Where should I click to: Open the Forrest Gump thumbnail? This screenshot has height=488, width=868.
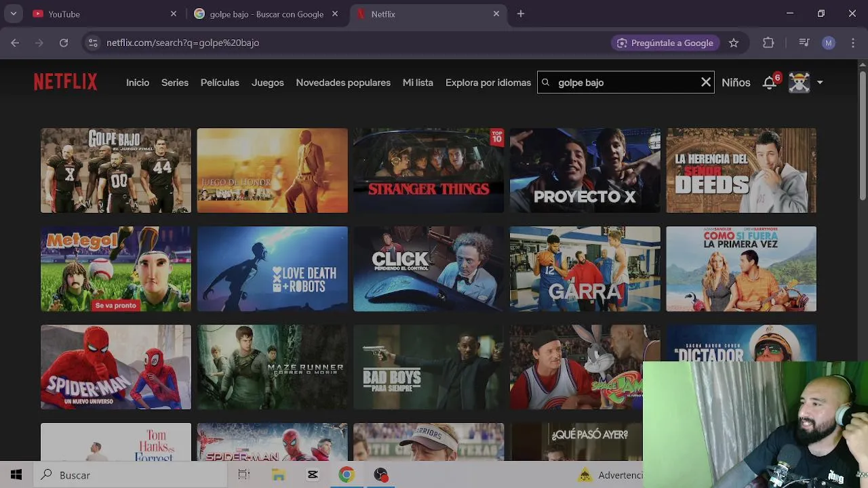coord(116,442)
